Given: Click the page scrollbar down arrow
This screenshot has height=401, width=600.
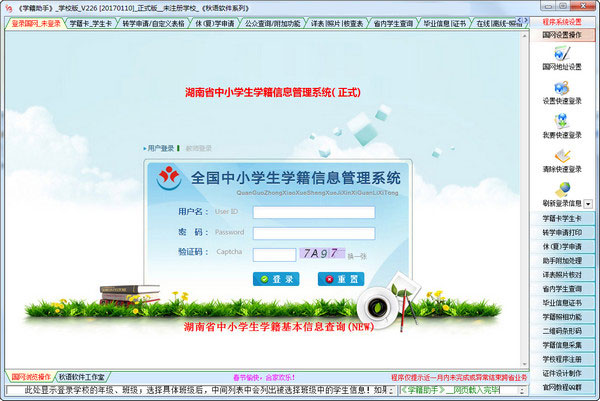Looking at the screenshot, I should [x=524, y=364].
